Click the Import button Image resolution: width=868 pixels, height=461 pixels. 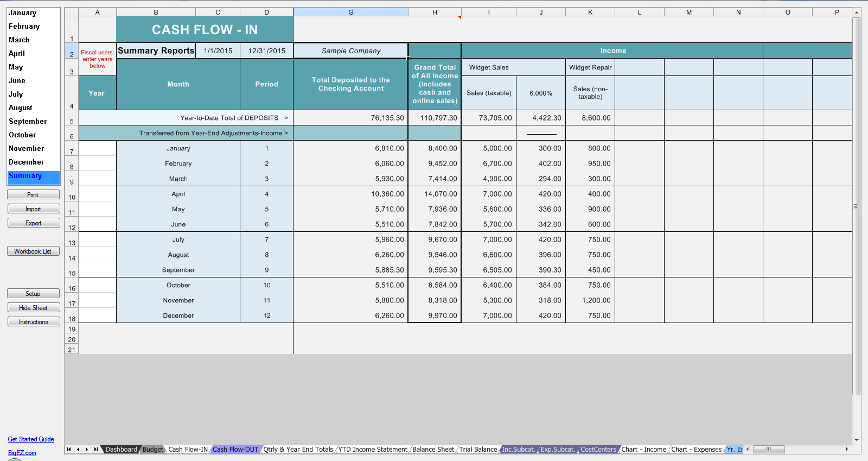pos(33,209)
